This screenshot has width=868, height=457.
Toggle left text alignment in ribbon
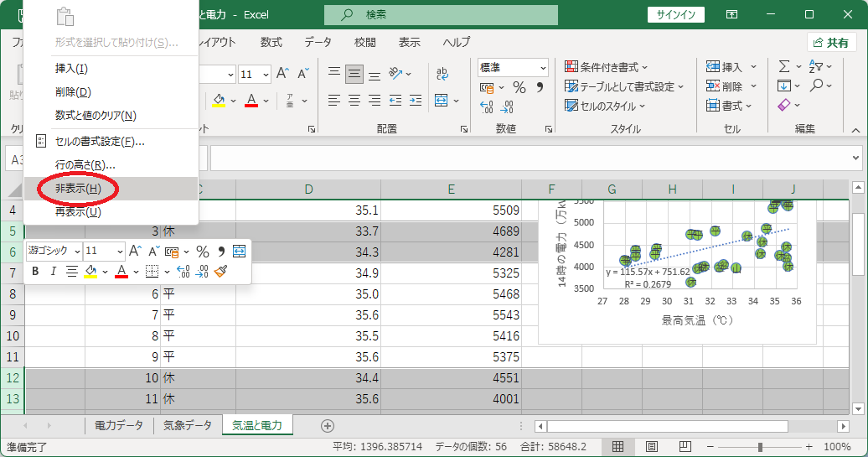click(333, 101)
